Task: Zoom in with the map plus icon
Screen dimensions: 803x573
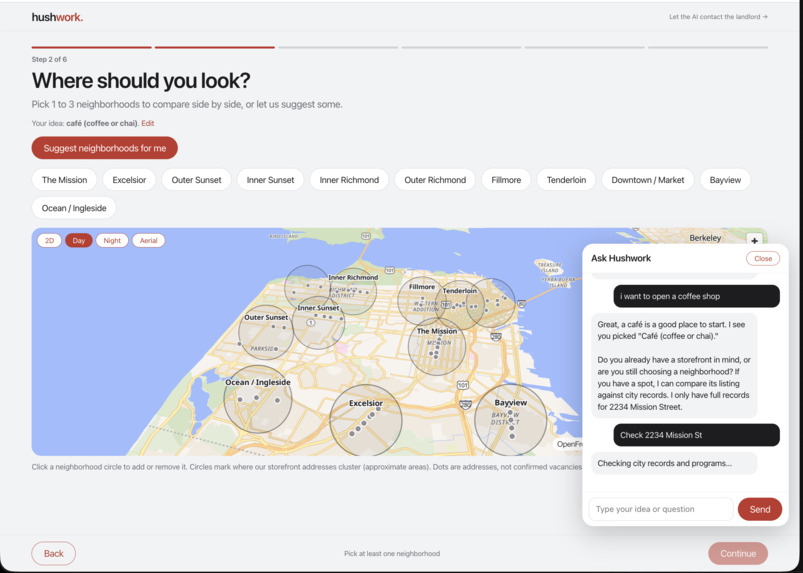Action: [754, 241]
